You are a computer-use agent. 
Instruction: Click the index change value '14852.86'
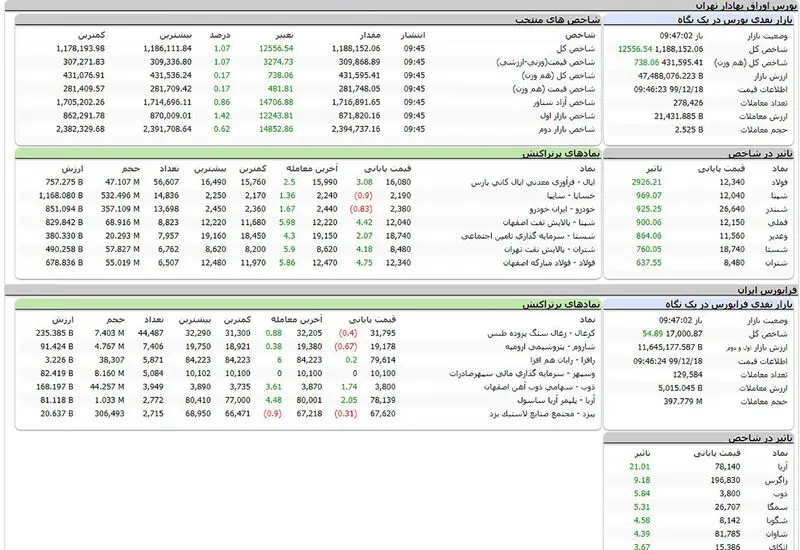pos(276,129)
